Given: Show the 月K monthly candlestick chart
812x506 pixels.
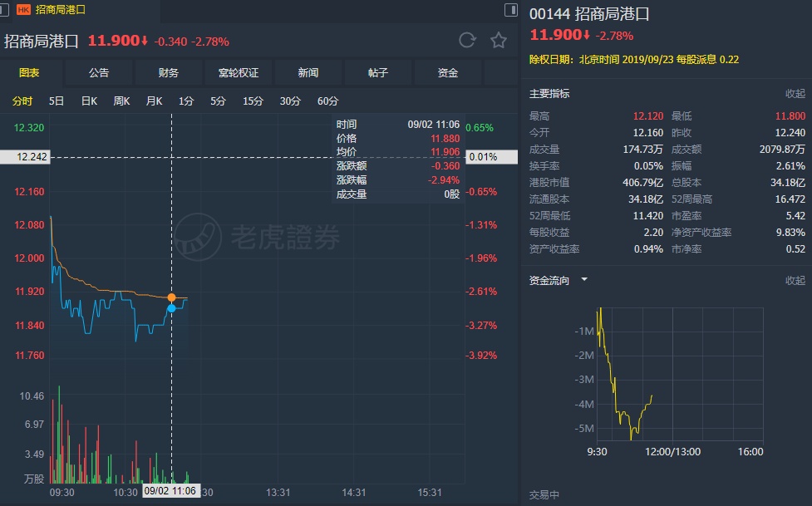Looking at the screenshot, I should [x=154, y=101].
